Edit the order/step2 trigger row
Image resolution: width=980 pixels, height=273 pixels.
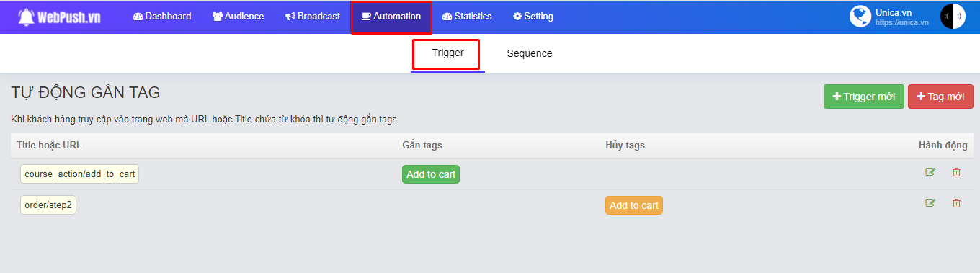pyautogui.click(x=930, y=203)
